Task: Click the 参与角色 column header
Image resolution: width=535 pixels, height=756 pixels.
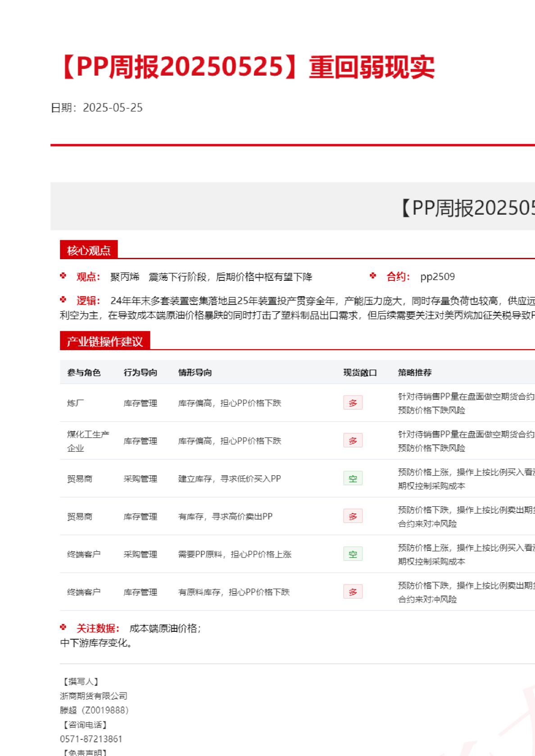Action: click(84, 373)
